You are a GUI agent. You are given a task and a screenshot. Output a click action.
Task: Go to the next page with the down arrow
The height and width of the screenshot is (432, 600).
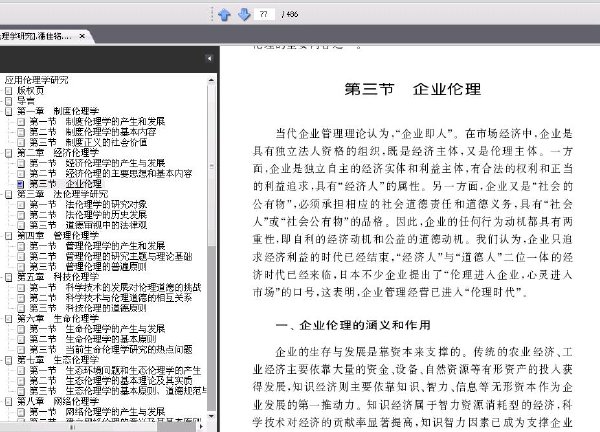click(244, 15)
